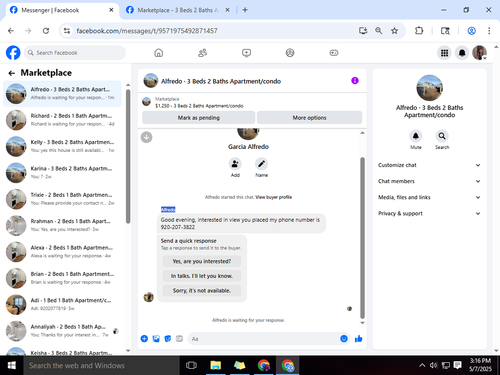Click the conversation list scrollbar
The image size is (500, 375).
tap(128, 156)
